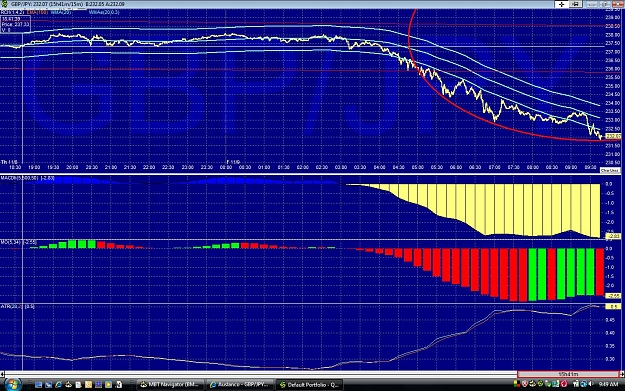Click the blue globe tray icon

point(584,384)
